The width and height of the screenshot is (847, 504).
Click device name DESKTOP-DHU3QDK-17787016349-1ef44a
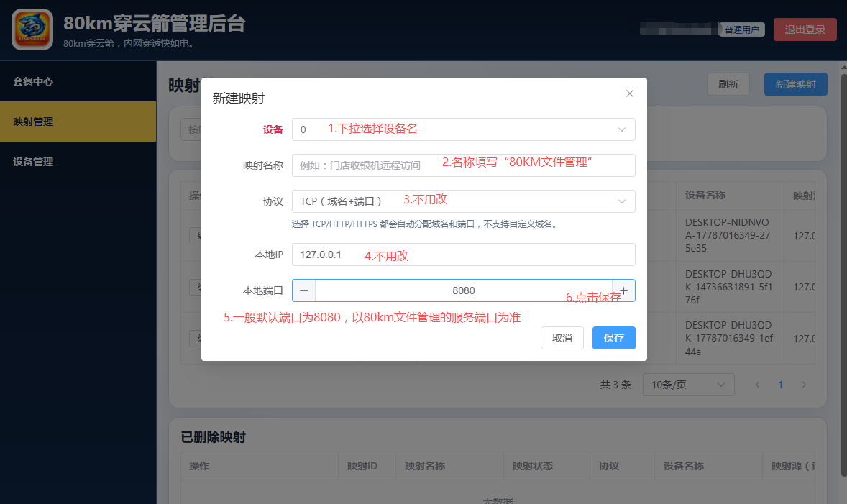[x=728, y=338]
